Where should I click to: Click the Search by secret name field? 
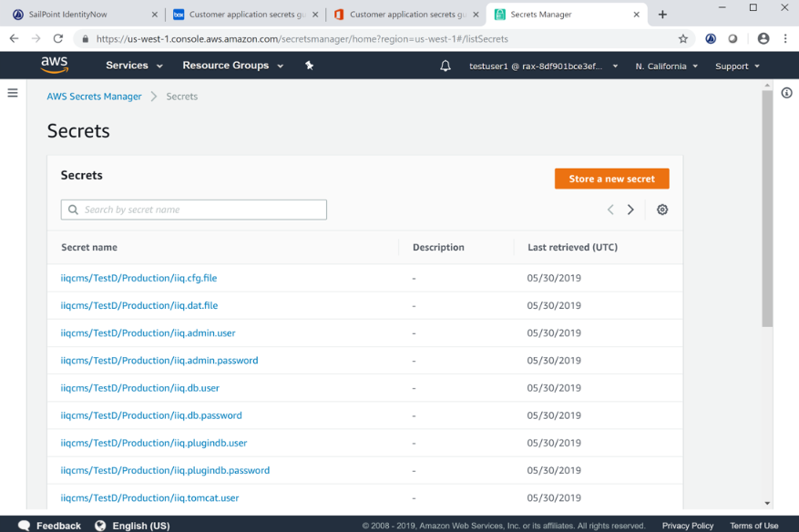point(194,210)
